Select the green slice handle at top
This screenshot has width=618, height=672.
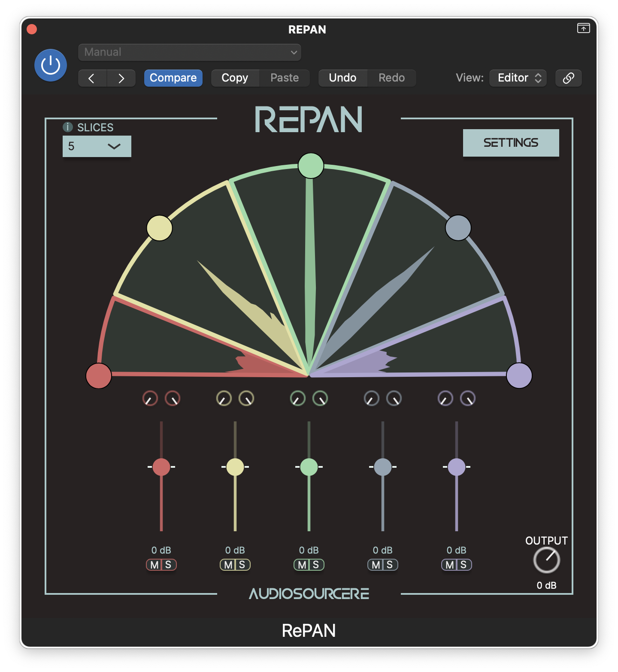pyautogui.click(x=311, y=165)
